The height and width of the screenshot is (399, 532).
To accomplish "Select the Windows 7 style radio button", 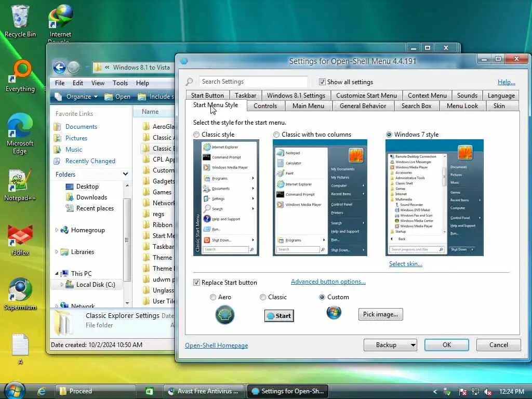I will tap(389, 135).
